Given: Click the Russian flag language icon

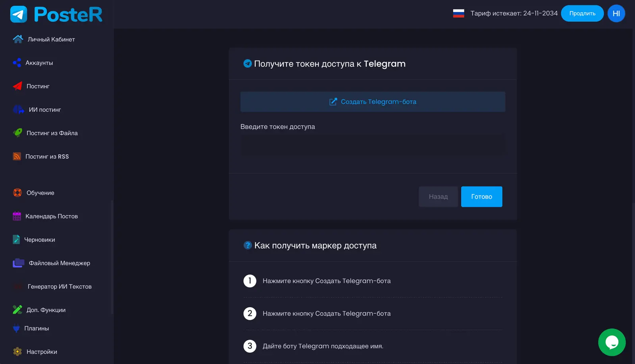Looking at the screenshot, I should coord(459,13).
